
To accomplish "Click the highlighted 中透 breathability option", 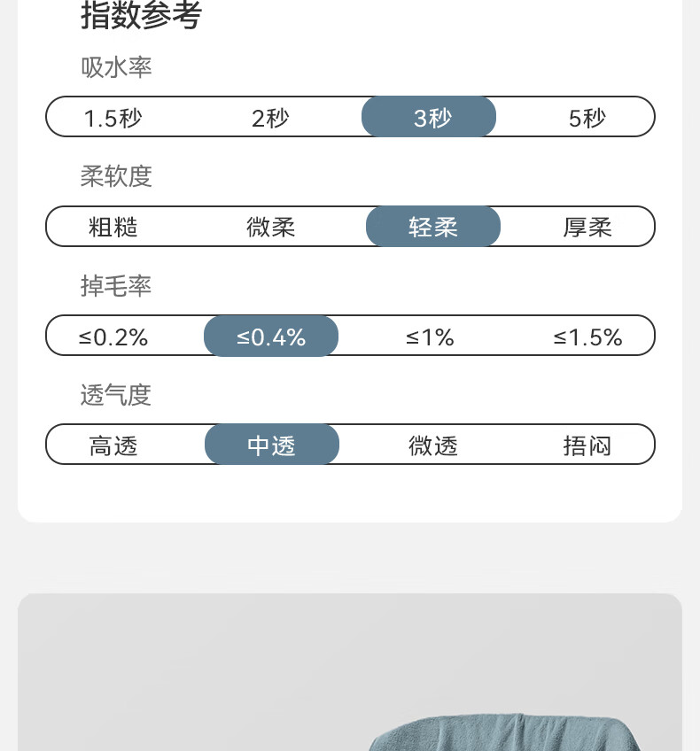I will click(272, 444).
